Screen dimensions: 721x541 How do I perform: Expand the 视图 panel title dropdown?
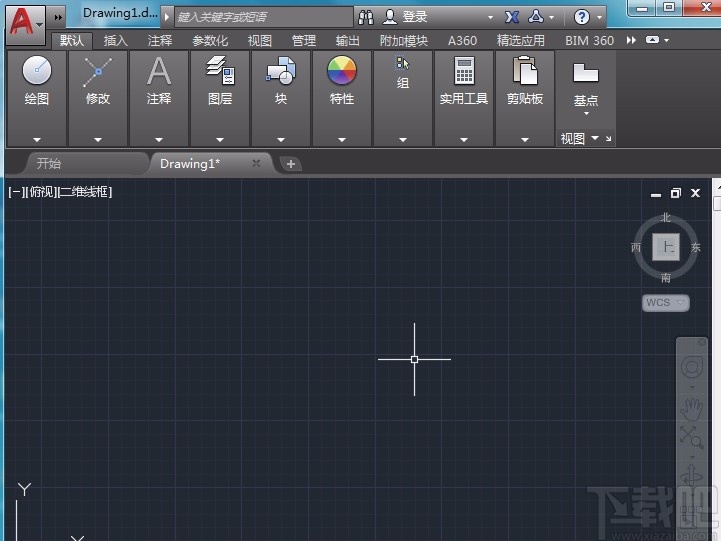click(x=595, y=137)
